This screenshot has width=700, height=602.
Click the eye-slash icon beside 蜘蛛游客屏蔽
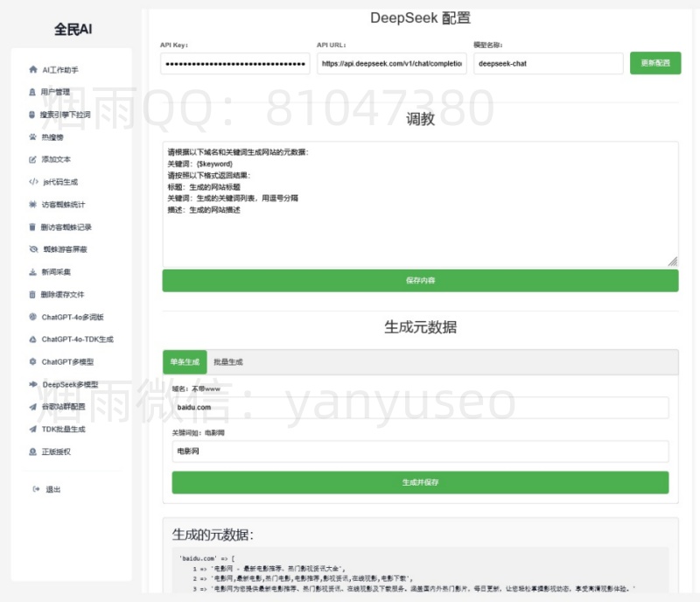pos(33,249)
